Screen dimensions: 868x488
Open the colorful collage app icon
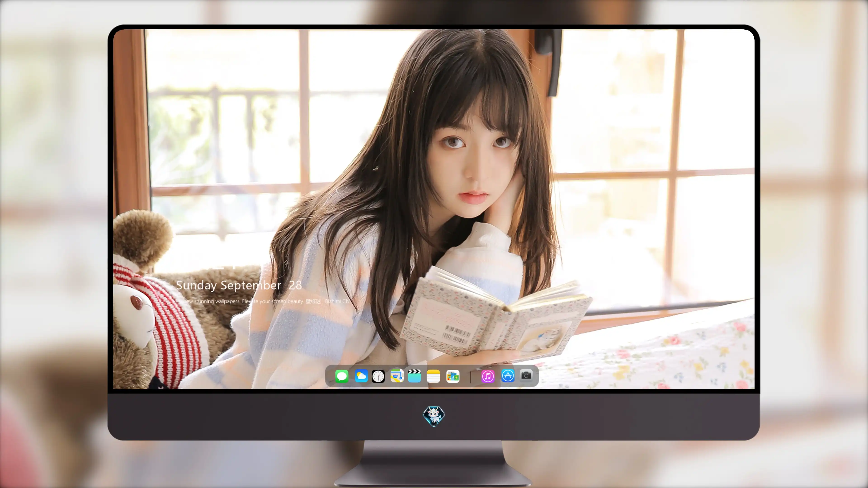[x=453, y=376]
